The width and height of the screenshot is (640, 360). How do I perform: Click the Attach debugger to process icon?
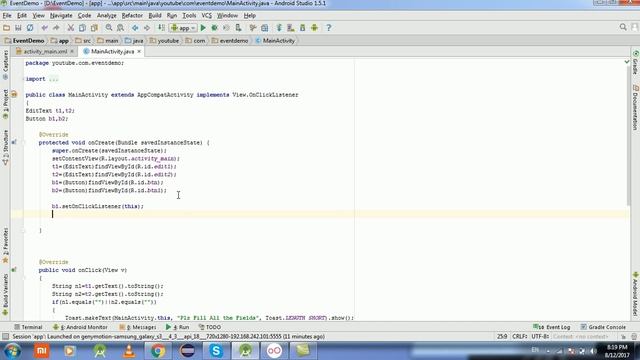tap(238, 28)
